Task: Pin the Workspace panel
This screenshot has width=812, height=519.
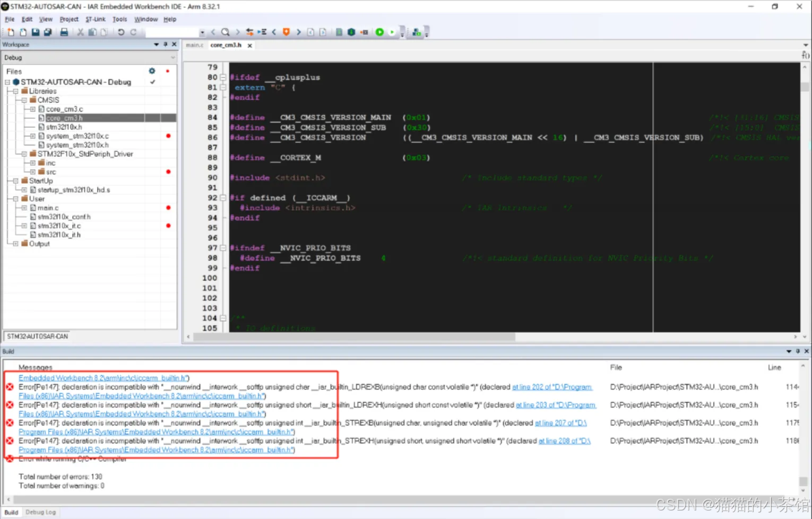Action: click(x=166, y=45)
